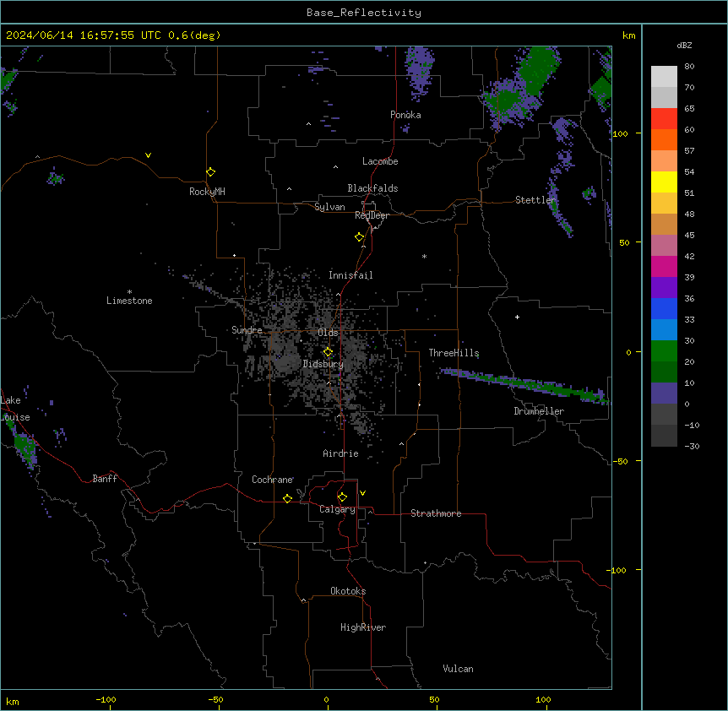Click the dBZ legend heading
The height and width of the screenshot is (711, 728).
684,46
